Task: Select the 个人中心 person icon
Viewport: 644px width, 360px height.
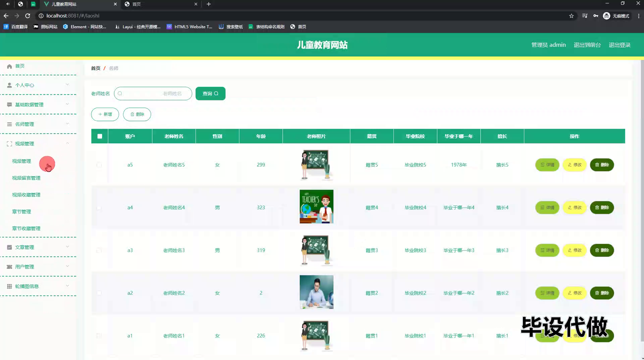Action: (9, 85)
